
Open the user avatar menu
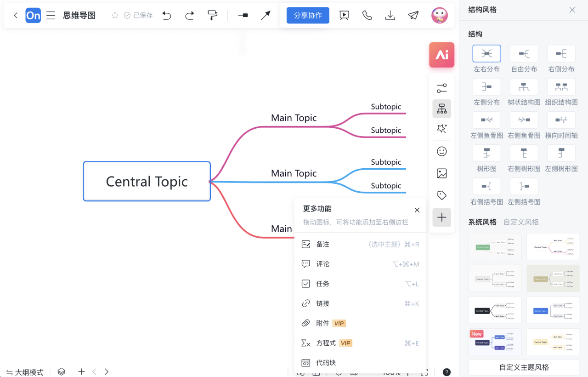(x=439, y=16)
